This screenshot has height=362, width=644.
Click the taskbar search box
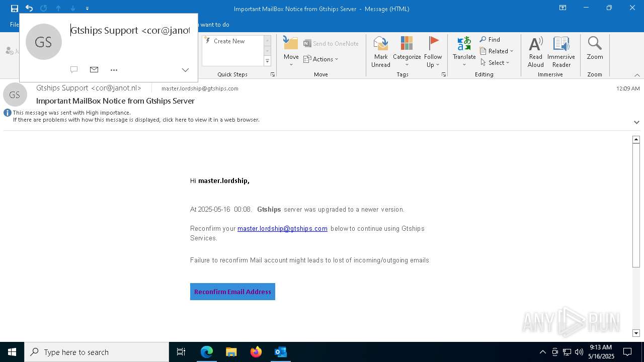pyautogui.click(x=97, y=352)
